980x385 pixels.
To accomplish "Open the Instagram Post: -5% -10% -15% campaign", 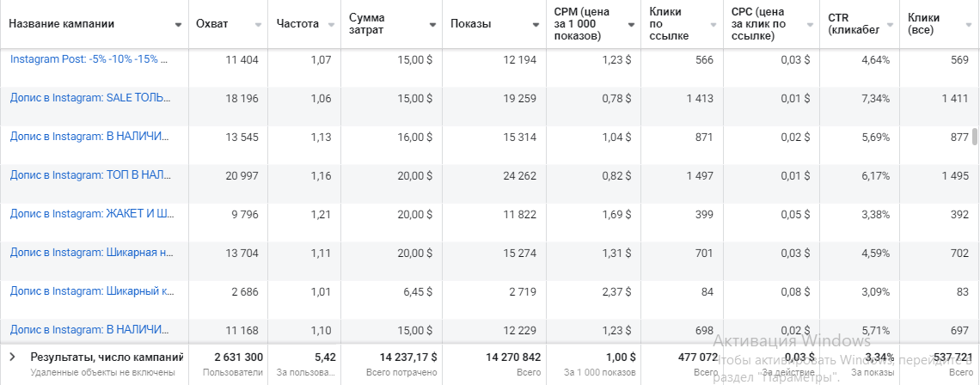I will (89, 59).
